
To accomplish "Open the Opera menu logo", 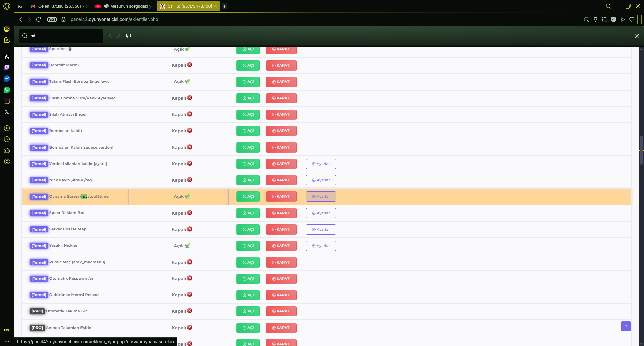I will point(7,6).
